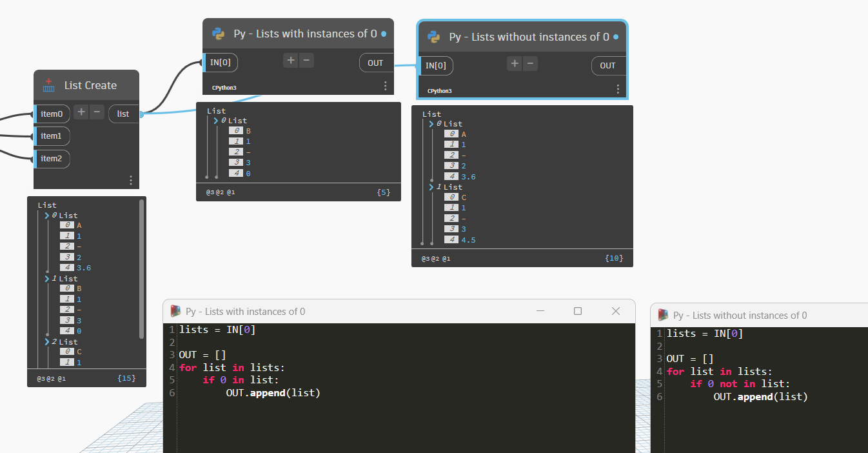The height and width of the screenshot is (453, 868).
Task: Collapse '0 List' in 'with instances of 0' preview
Action: 216,121
